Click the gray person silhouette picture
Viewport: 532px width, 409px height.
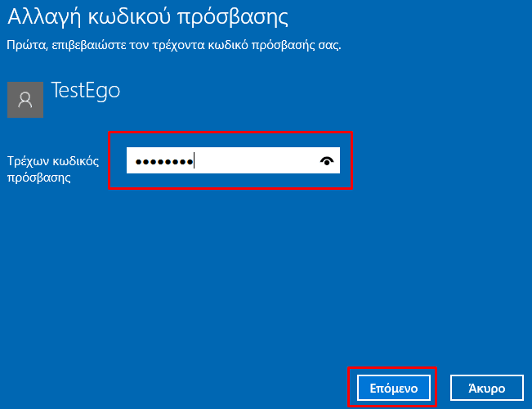pos(25,100)
